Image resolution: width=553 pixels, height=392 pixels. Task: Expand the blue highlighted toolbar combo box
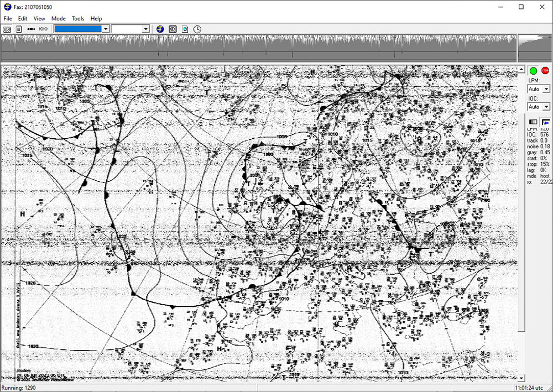pos(105,29)
